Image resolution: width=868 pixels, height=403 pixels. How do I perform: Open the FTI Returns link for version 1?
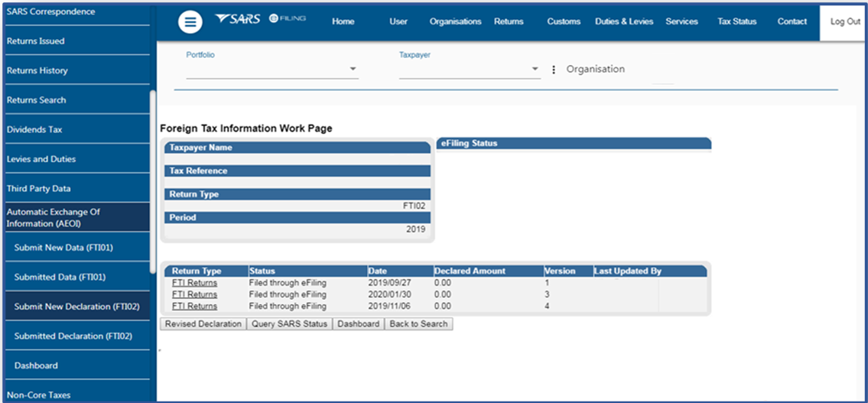[x=194, y=283]
